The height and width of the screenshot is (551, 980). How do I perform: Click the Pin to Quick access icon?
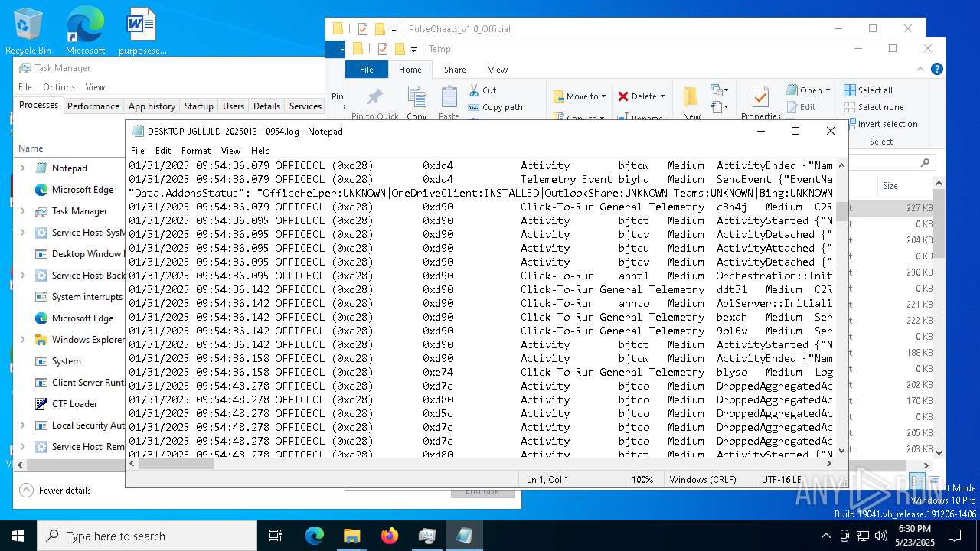pyautogui.click(x=374, y=97)
